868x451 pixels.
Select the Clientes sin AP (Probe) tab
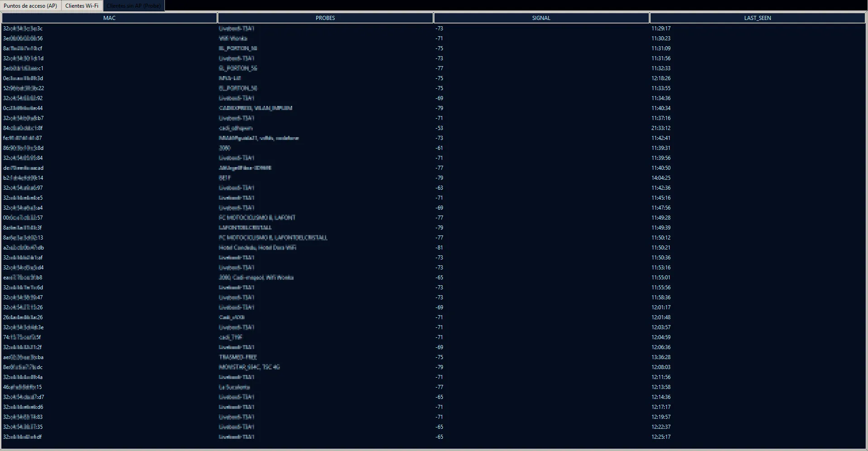(134, 6)
